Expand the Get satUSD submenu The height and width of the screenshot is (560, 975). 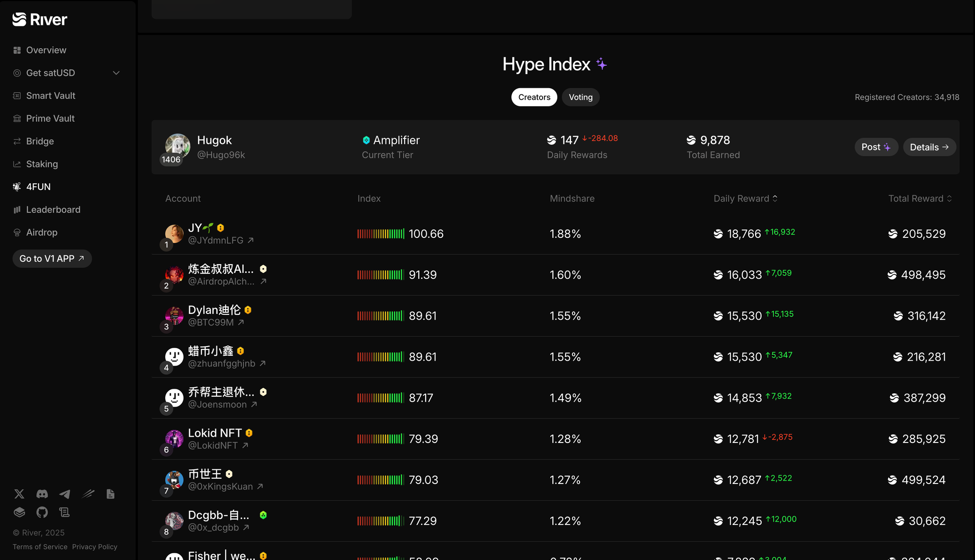[116, 73]
